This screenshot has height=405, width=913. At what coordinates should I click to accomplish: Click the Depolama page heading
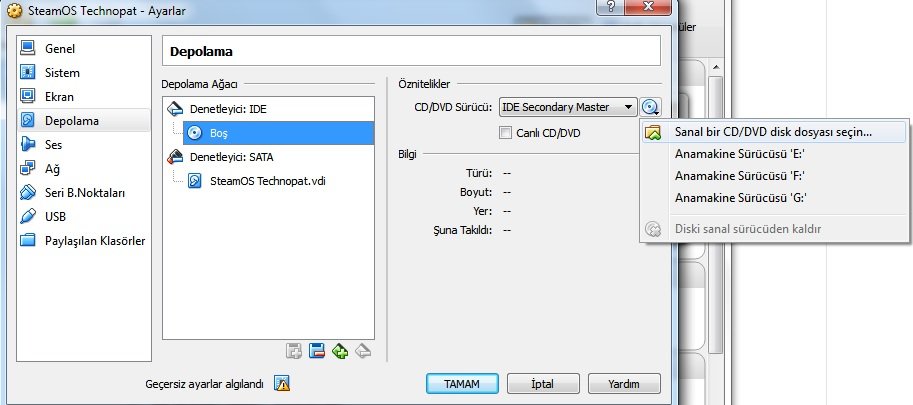(x=201, y=51)
